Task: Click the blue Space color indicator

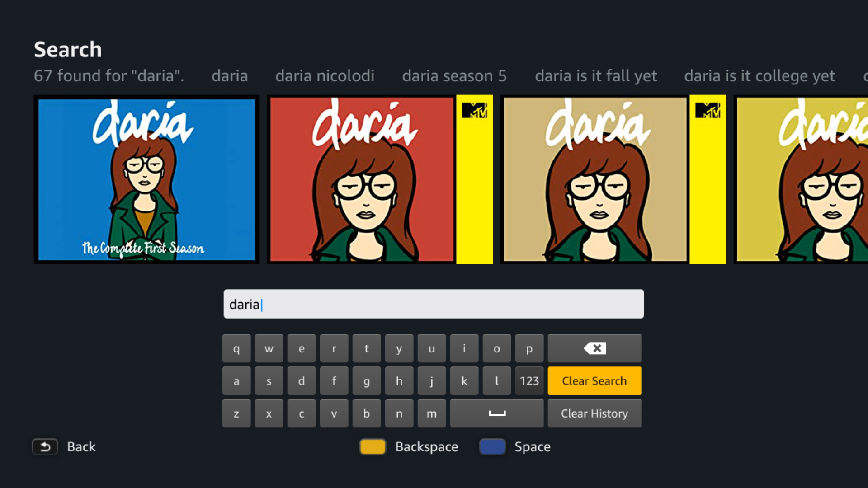Action: pos(492,447)
